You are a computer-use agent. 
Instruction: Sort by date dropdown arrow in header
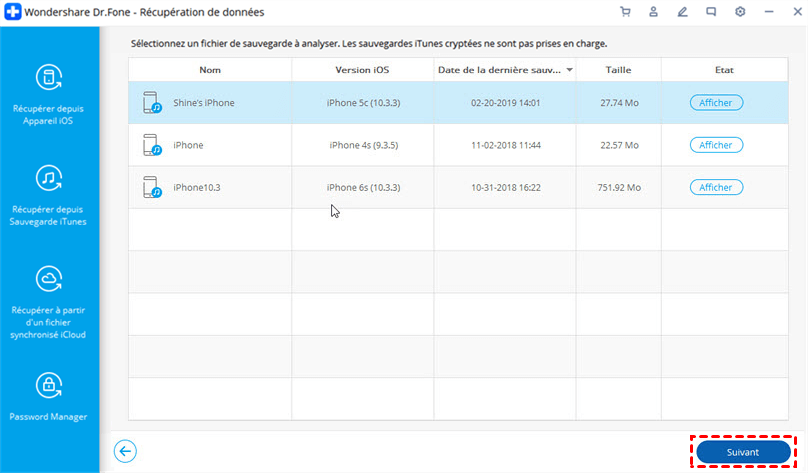(x=569, y=70)
